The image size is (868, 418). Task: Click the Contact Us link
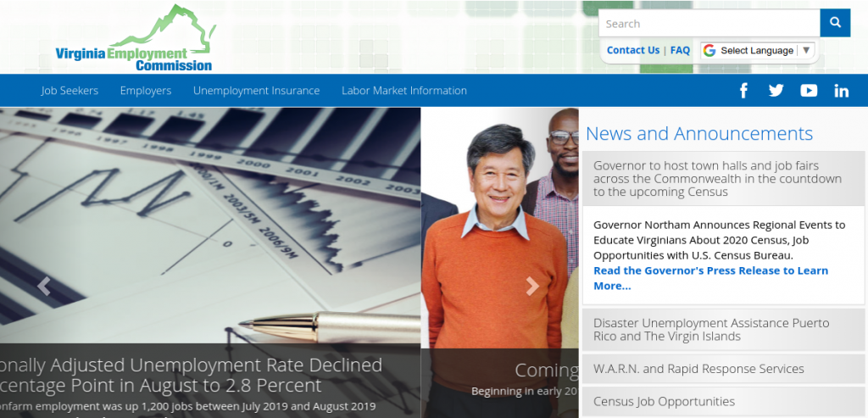coord(632,51)
